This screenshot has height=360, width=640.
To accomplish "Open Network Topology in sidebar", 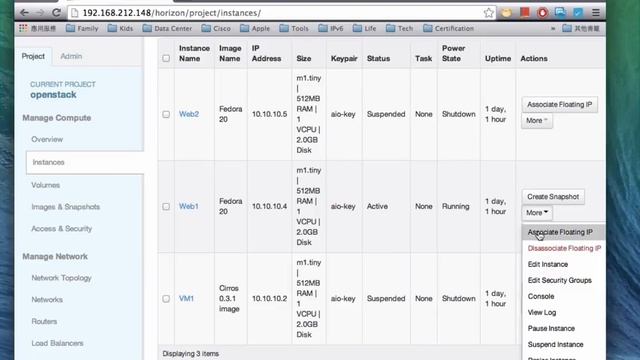I will [x=61, y=278].
